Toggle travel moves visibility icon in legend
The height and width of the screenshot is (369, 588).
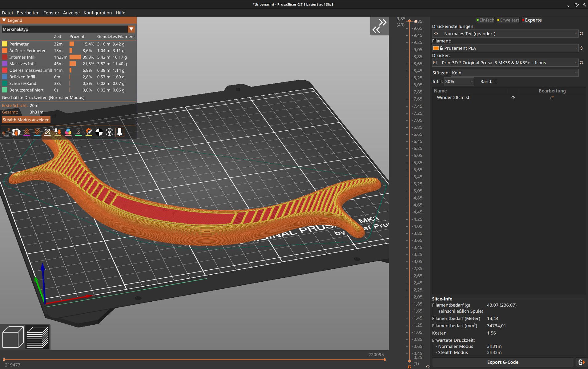click(x=6, y=132)
